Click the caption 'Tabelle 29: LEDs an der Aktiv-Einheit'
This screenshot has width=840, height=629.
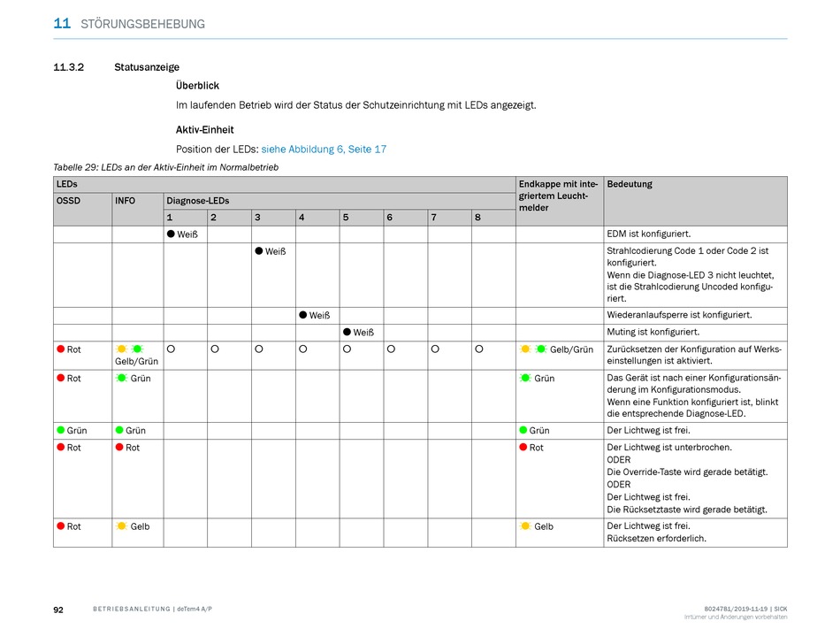point(166,167)
